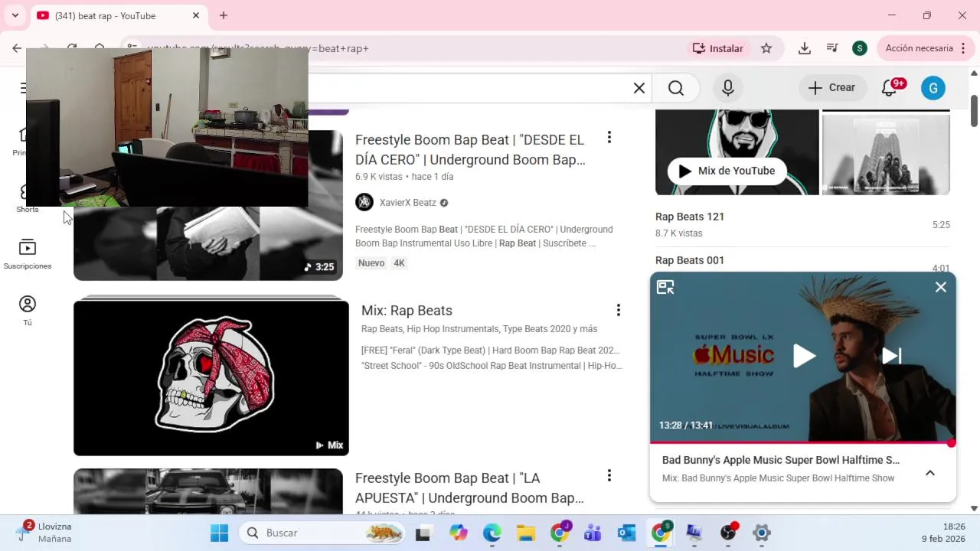
Task: Open the skull Mix thumbnail
Action: [x=211, y=378]
